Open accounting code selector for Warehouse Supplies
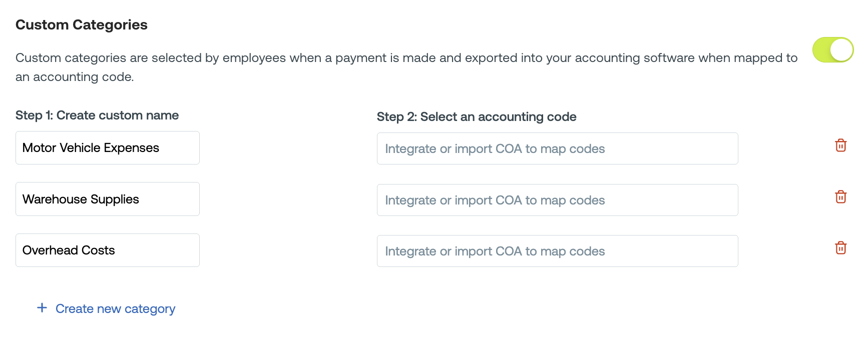 coord(557,200)
